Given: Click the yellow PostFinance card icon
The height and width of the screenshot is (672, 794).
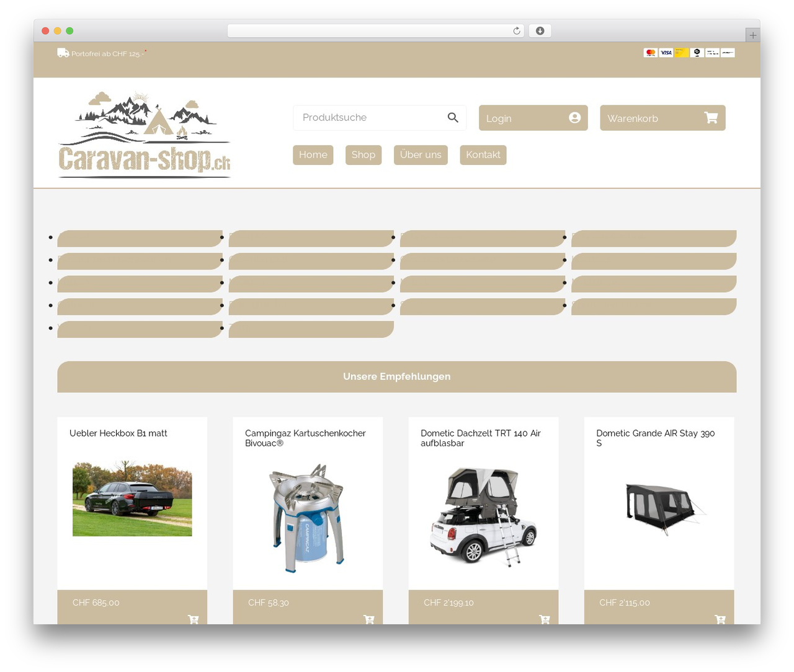Looking at the screenshot, I should coord(681,53).
